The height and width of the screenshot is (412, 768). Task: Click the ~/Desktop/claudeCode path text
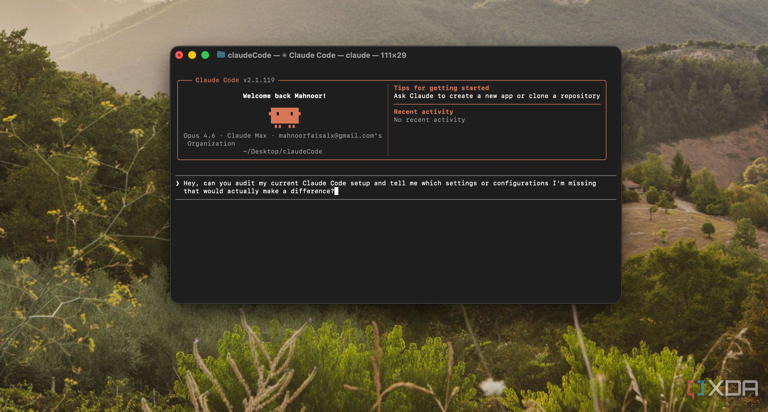click(x=283, y=152)
